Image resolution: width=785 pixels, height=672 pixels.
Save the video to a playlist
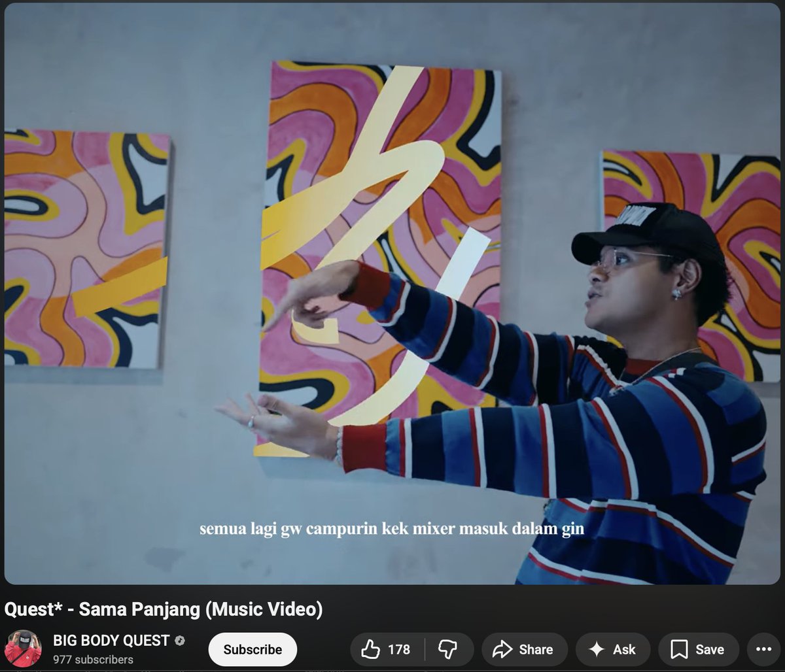coord(698,649)
